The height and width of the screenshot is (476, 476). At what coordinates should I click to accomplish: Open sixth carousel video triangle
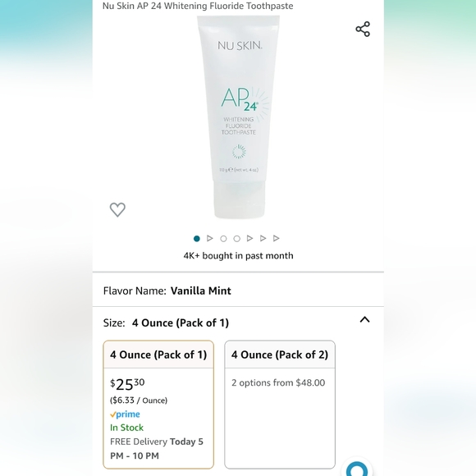point(263,238)
